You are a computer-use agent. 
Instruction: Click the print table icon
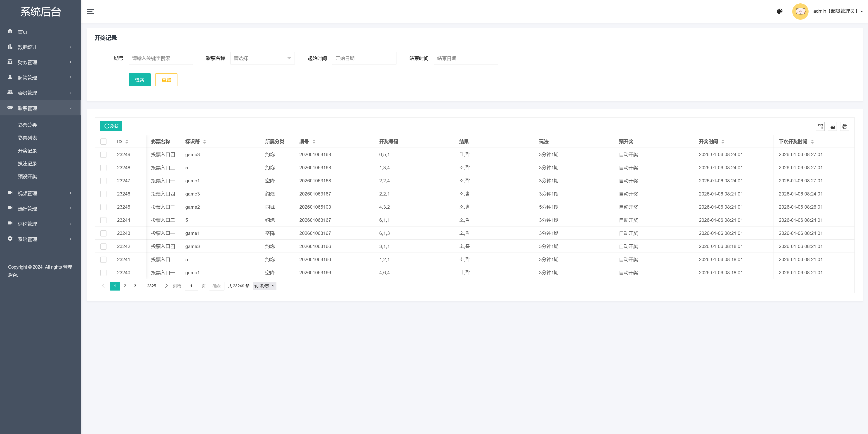click(x=845, y=126)
